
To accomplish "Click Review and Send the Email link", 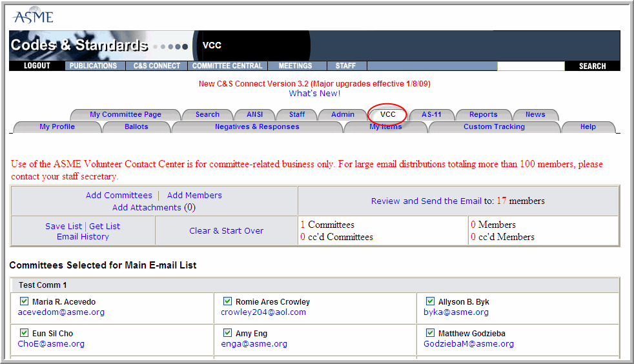I will pos(426,201).
